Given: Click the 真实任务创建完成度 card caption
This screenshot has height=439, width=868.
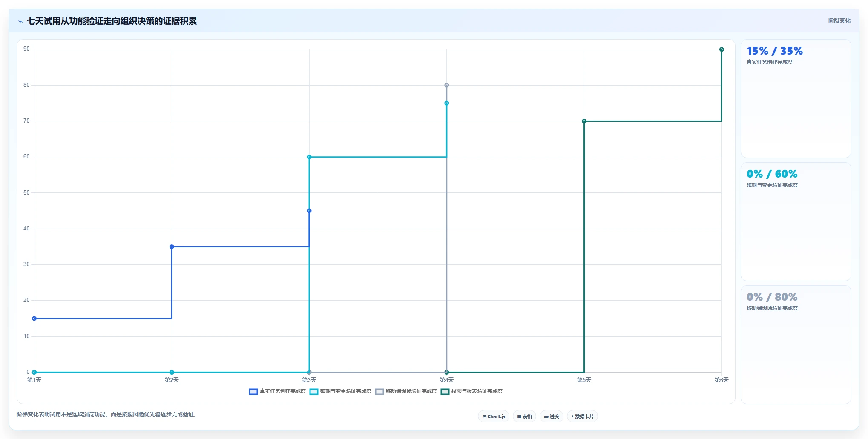Looking at the screenshot, I should [770, 62].
